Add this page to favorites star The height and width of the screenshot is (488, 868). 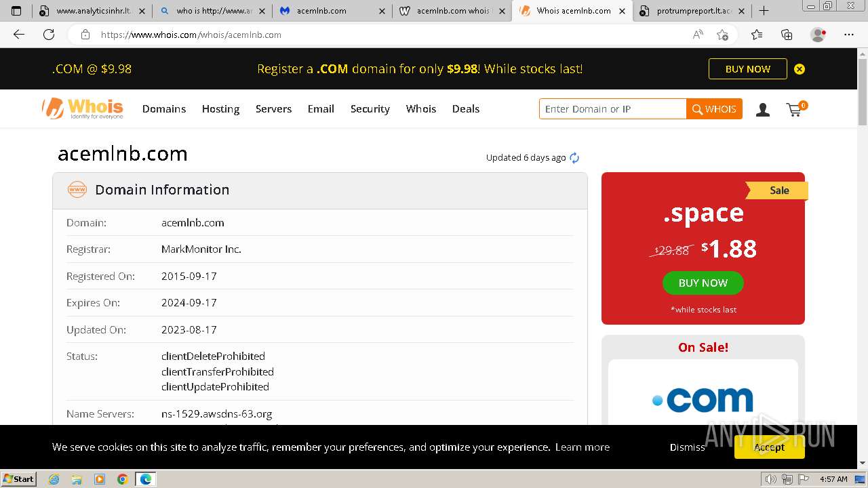(722, 35)
